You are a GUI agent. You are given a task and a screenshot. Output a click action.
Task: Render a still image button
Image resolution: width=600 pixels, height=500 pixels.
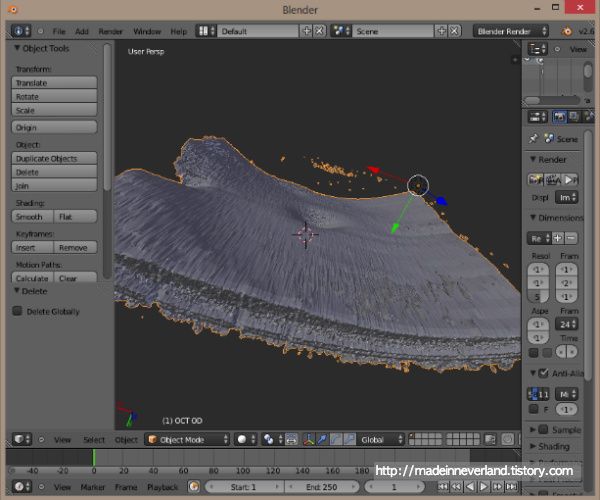[536, 179]
